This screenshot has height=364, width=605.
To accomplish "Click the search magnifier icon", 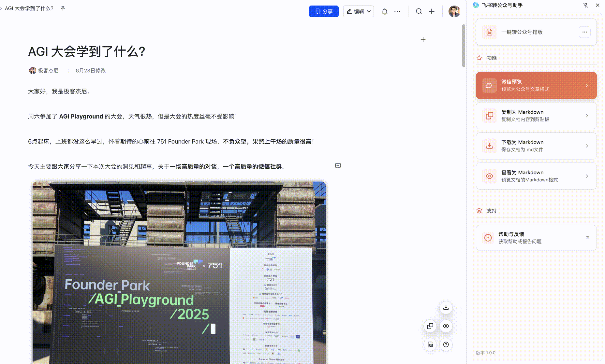I will (419, 11).
